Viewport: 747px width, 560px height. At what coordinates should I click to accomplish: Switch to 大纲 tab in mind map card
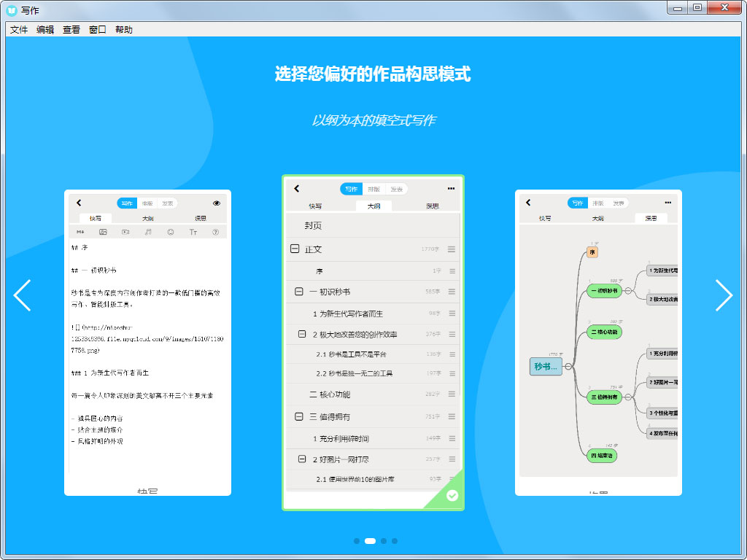(598, 218)
